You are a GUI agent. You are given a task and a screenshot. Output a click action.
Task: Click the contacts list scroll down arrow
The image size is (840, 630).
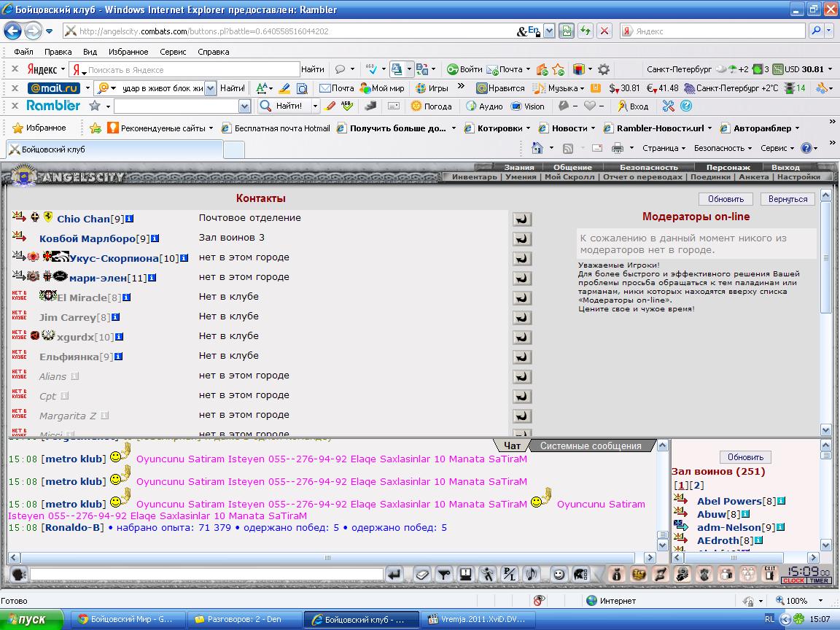[825, 429]
